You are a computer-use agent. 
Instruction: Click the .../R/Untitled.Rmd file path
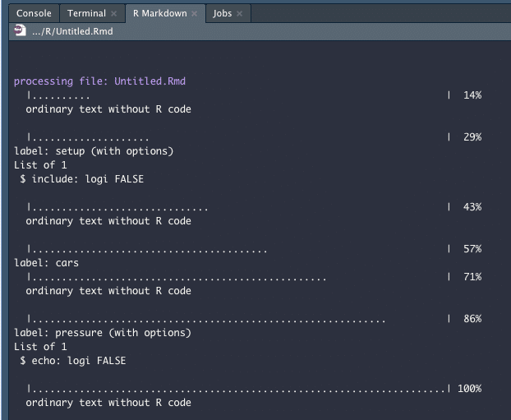point(72,31)
